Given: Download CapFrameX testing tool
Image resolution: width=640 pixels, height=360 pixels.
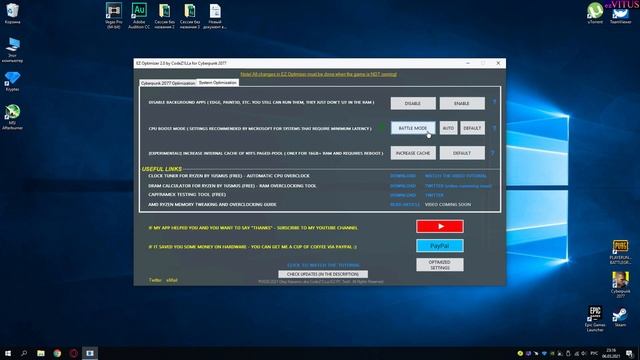Looking at the screenshot, I should pyautogui.click(x=403, y=195).
